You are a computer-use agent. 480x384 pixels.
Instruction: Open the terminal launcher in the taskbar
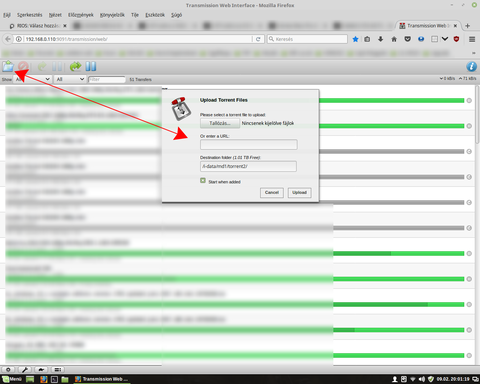point(54,379)
